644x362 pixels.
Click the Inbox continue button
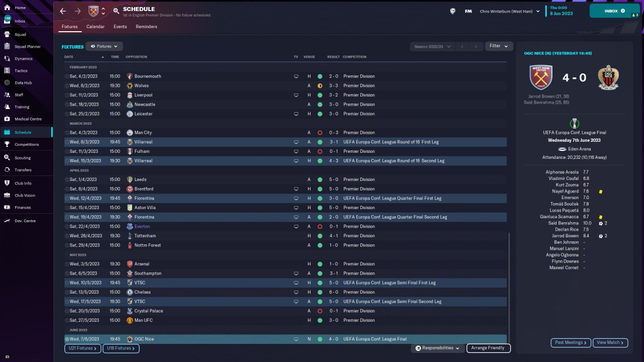(x=615, y=11)
